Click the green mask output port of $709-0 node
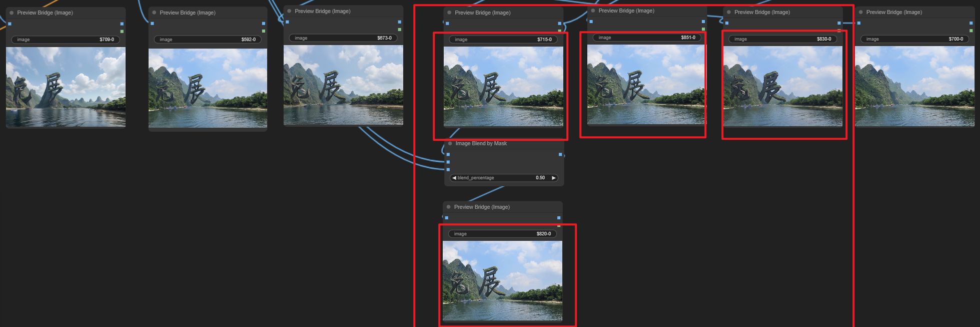980x327 pixels. (x=122, y=32)
